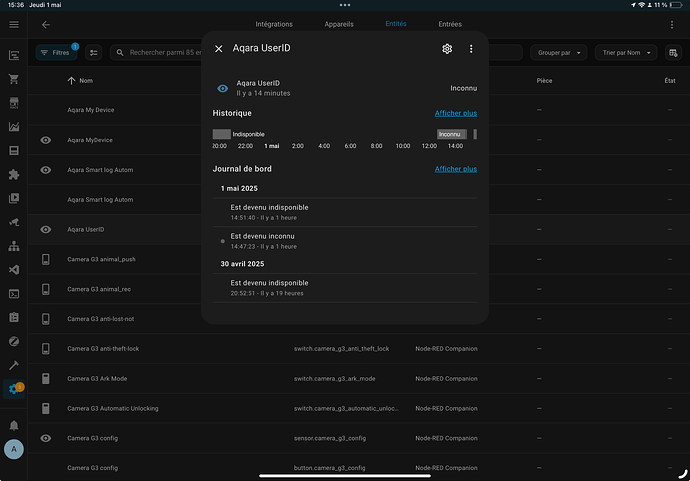The height and width of the screenshot is (481, 690).
Task: Open Camera G3 anti-theft-lock row
Action: 359,349
